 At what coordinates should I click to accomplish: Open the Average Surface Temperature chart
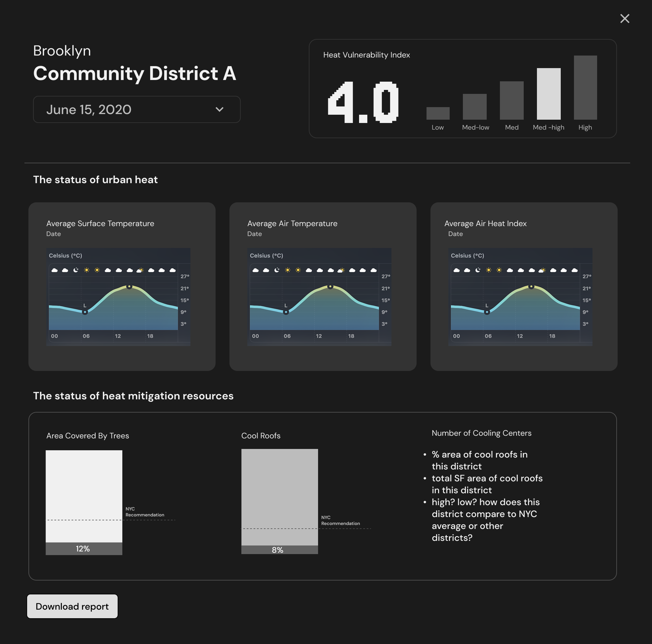click(x=118, y=297)
